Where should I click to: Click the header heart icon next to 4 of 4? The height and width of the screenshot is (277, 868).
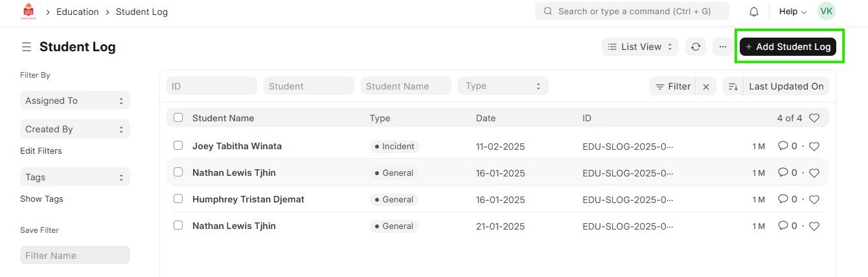pos(814,118)
